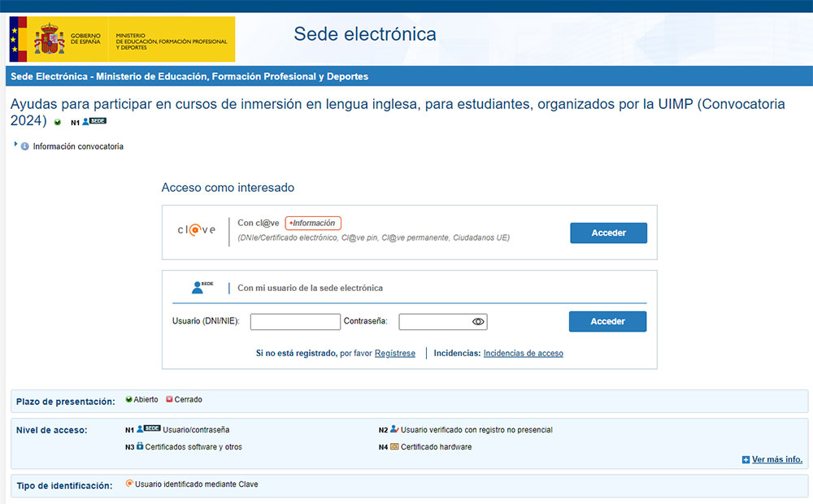813x504 pixels.
Task: Toggle the Contraseña visibility eye icon
Action: (x=478, y=321)
